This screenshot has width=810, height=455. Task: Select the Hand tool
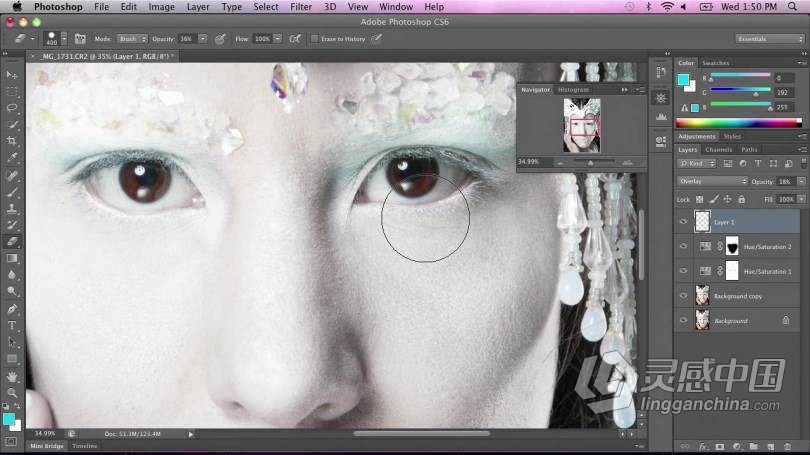coord(12,376)
